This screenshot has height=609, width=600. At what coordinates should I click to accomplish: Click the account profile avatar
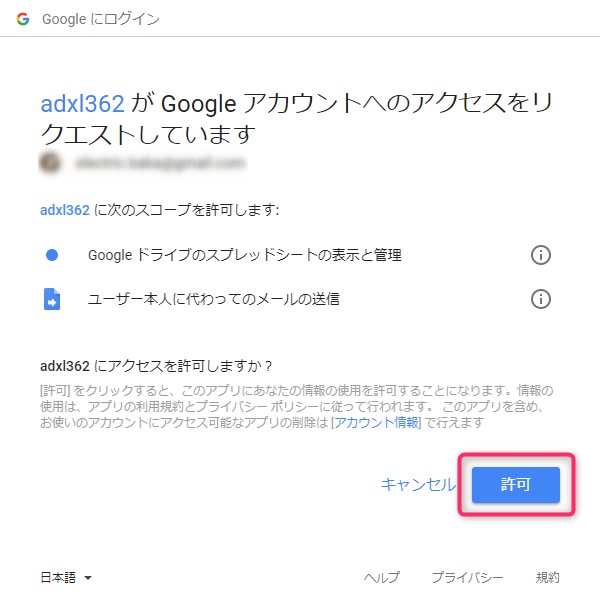pyautogui.click(x=47, y=161)
